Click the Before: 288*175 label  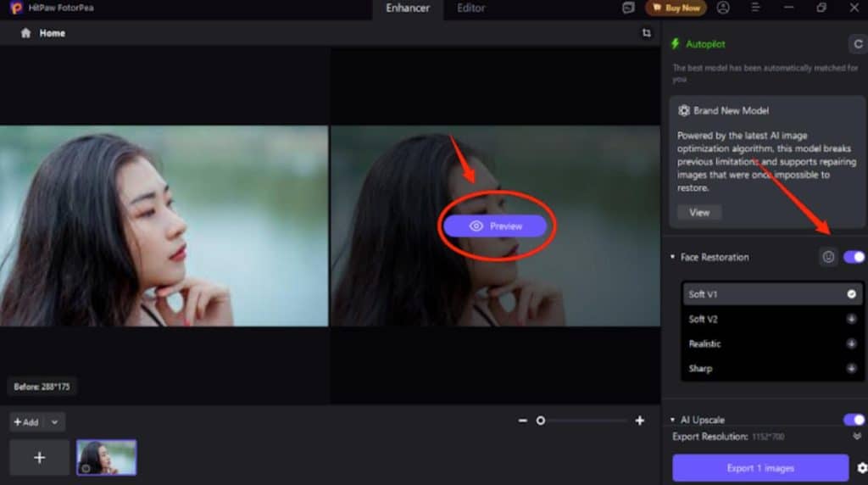pyautogui.click(x=42, y=387)
